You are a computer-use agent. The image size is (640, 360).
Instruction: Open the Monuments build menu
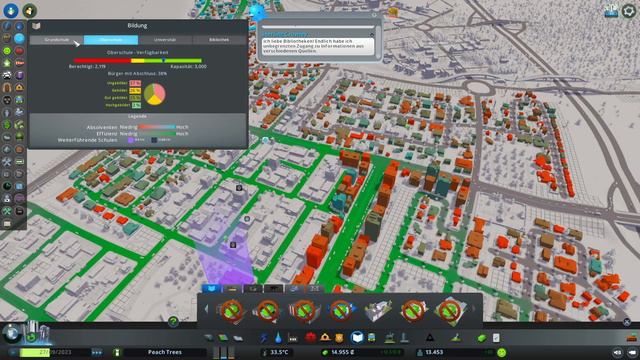(x=404, y=338)
